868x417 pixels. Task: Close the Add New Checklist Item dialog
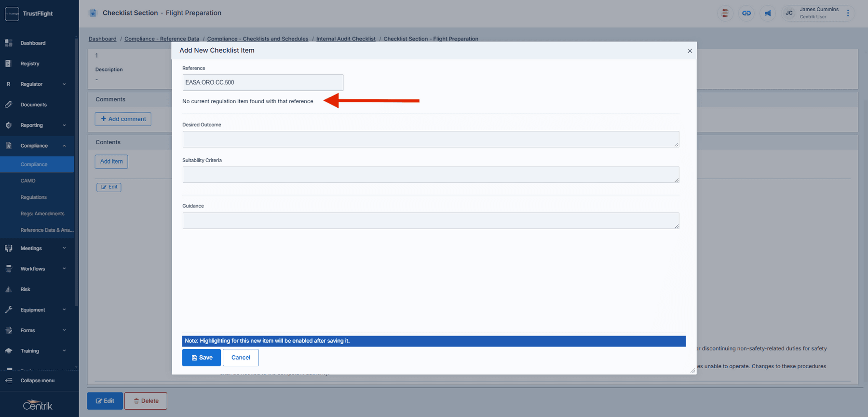pyautogui.click(x=690, y=51)
